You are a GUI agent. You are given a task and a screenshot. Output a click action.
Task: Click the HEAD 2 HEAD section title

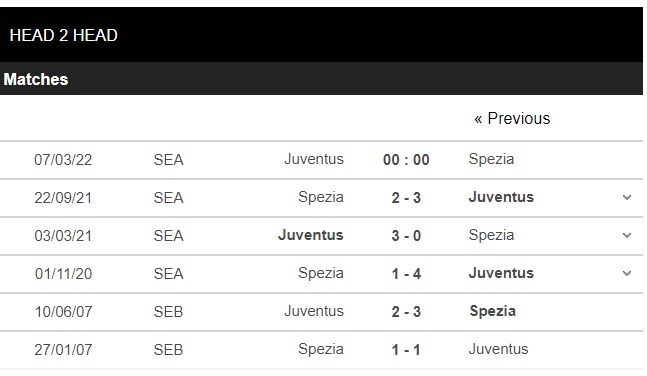pos(64,35)
